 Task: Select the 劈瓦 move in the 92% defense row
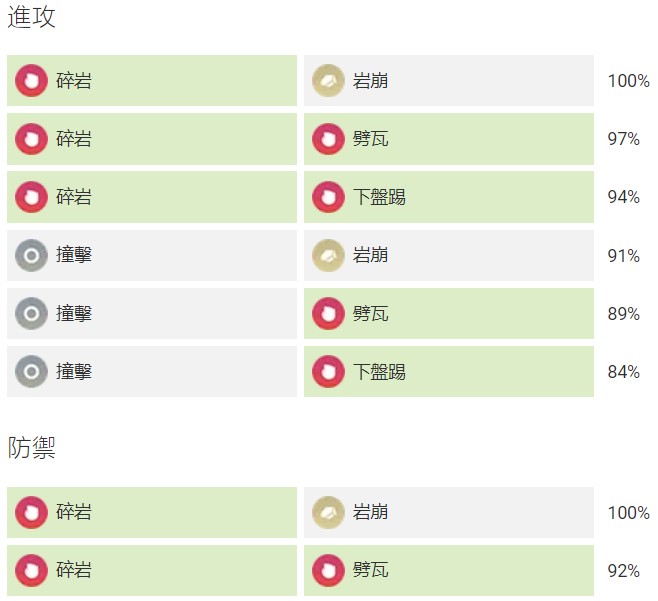tap(371, 570)
